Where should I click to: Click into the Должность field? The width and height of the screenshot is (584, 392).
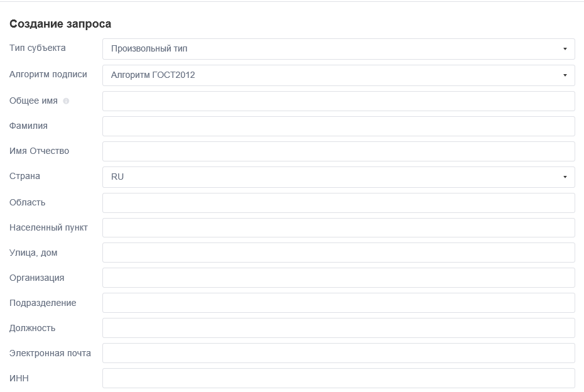pos(338,328)
